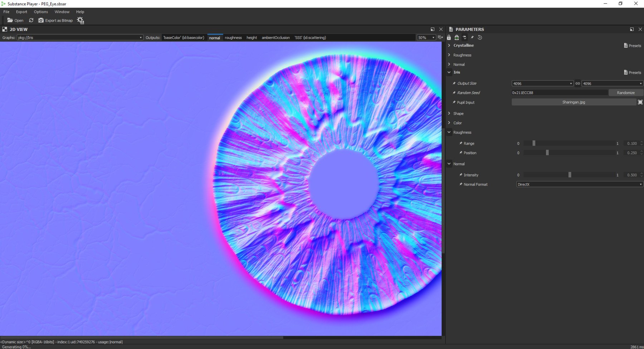Image resolution: width=644 pixels, height=349 pixels.
Task: Toggle pin next to Random Seed
Action: 454,93
